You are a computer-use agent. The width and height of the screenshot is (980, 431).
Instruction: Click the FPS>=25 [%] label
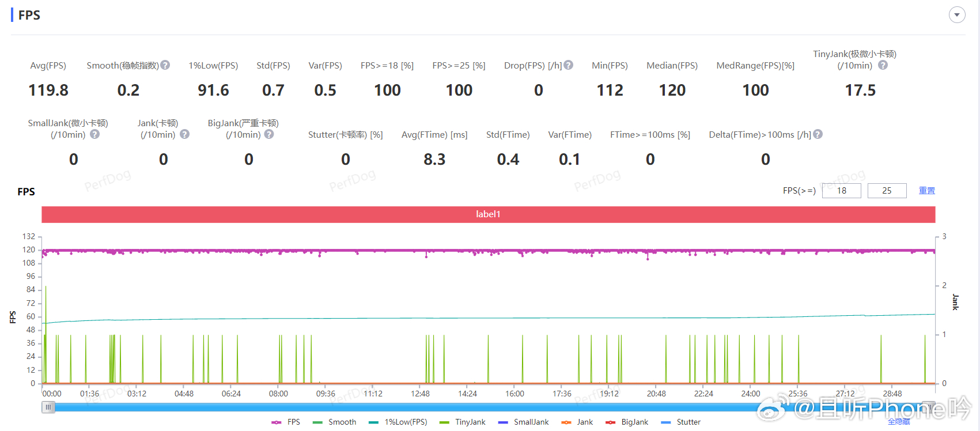pyautogui.click(x=459, y=66)
